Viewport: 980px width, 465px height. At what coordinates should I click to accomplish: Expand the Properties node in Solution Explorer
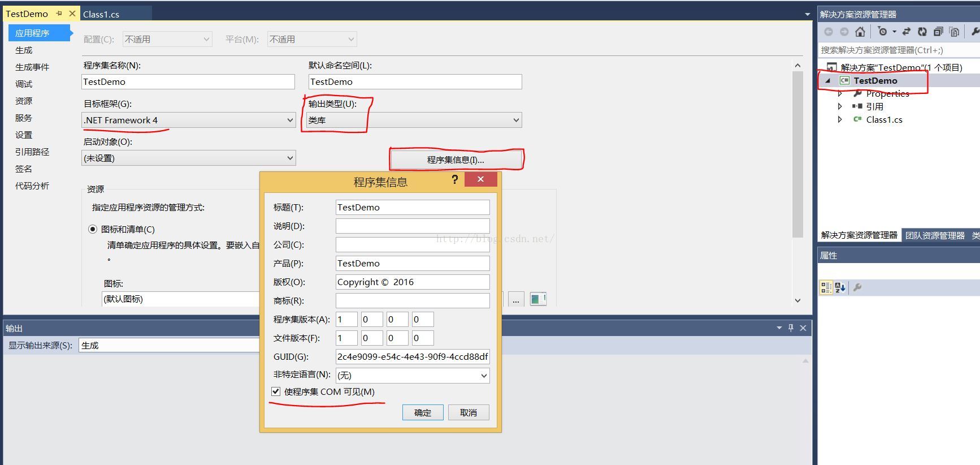coord(840,93)
